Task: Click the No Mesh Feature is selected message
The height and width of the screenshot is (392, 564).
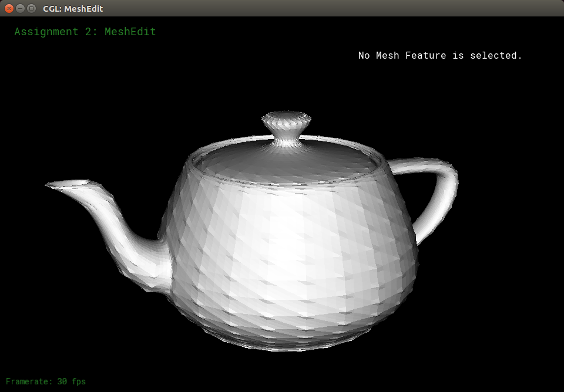Action: point(440,56)
